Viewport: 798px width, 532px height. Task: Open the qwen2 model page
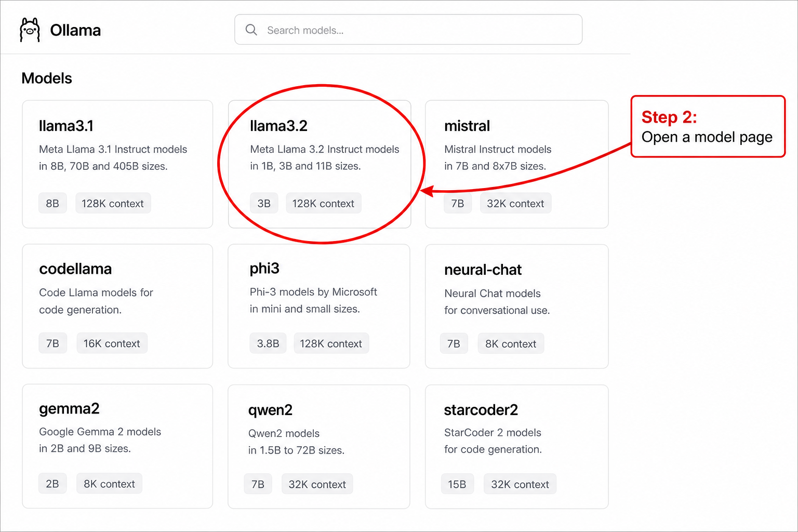(319, 447)
